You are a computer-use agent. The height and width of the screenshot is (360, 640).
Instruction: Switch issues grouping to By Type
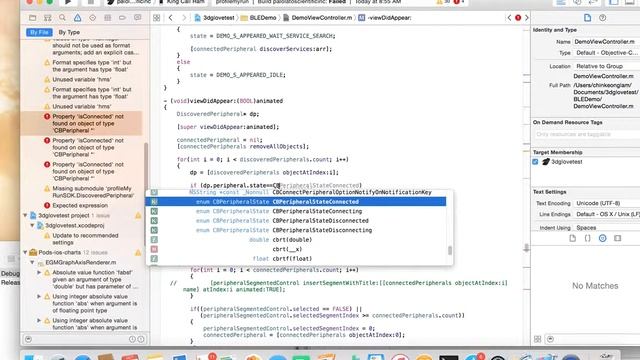point(69,32)
